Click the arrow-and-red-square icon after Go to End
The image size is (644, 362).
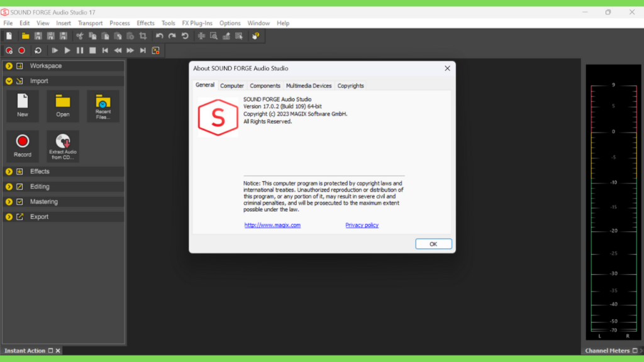click(156, 50)
